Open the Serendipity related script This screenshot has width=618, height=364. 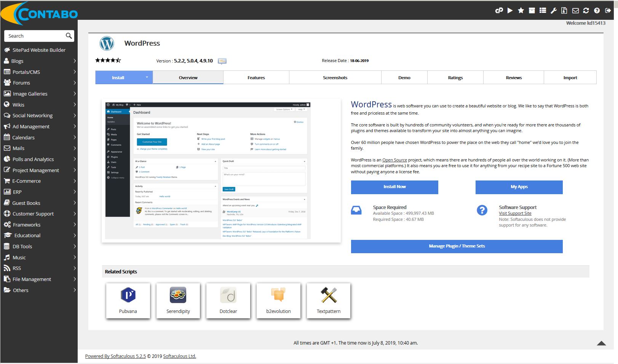coord(178,300)
